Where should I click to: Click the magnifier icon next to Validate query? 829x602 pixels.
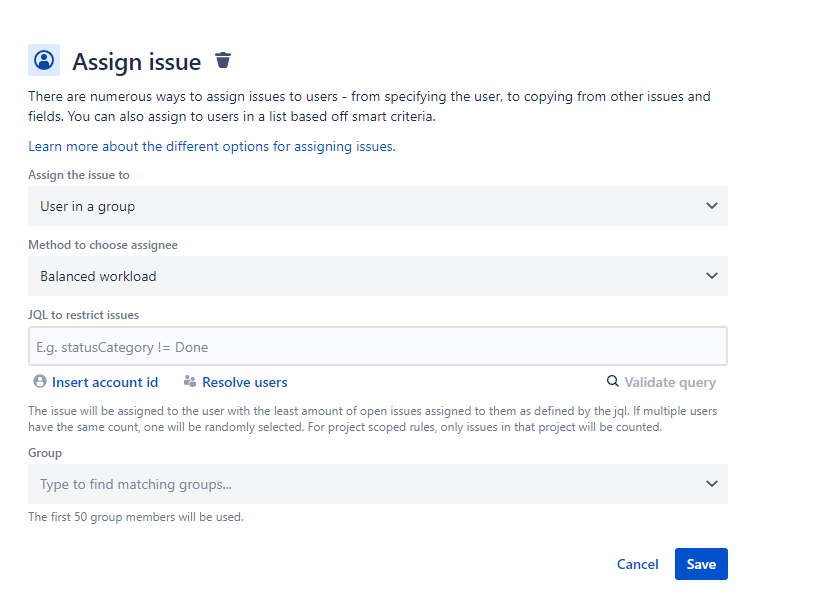612,382
